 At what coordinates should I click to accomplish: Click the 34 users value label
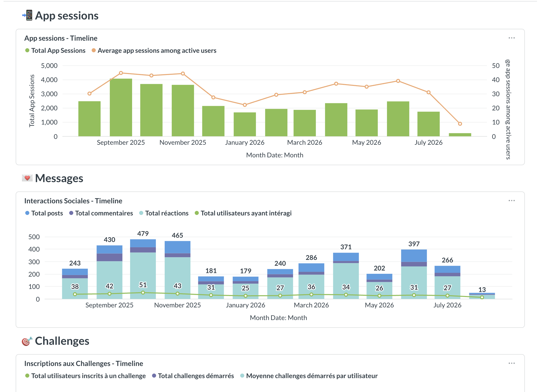pyautogui.click(x=346, y=287)
